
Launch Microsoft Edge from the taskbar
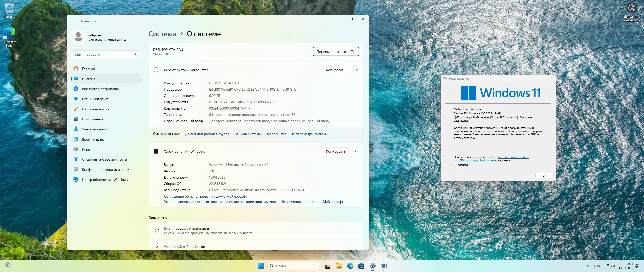(350, 266)
